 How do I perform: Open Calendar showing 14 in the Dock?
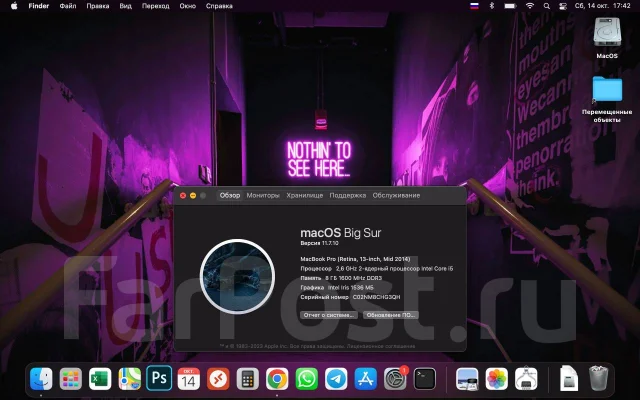[189, 379]
